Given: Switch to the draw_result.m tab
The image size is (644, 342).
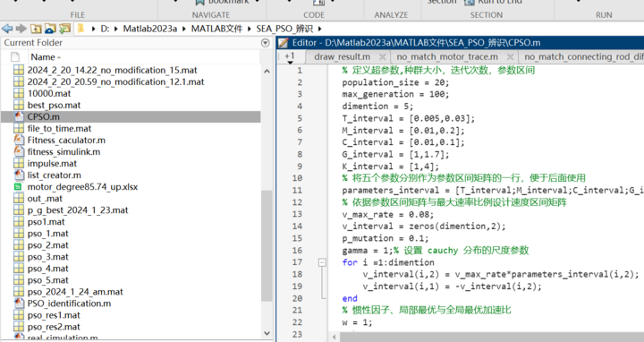Looking at the screenshot, I should pos(342,56).
